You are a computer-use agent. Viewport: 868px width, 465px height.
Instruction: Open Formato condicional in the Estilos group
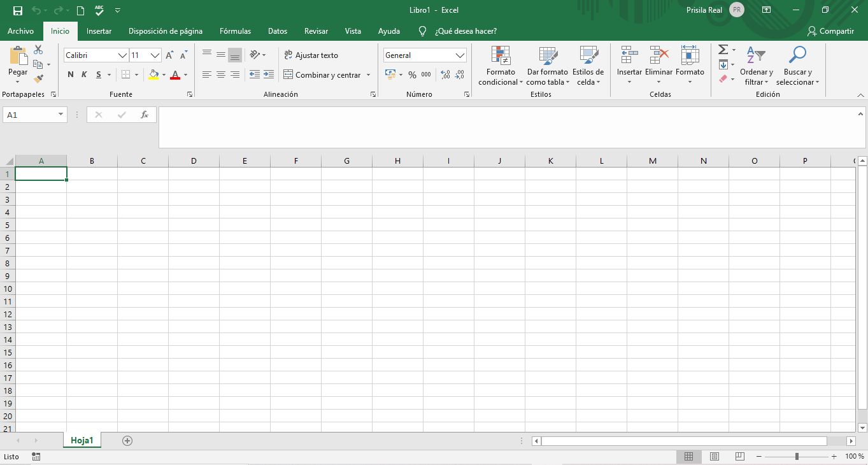coord(500,66)
